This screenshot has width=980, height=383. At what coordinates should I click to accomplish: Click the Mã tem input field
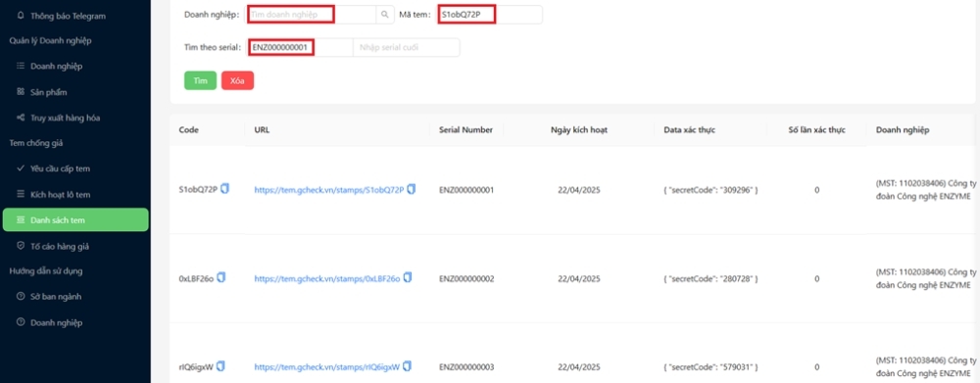[489, 15]
